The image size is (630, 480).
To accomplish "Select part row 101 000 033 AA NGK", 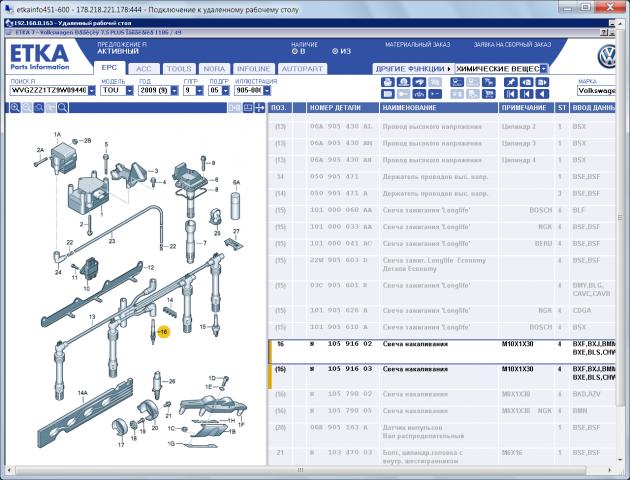I will [442, 227].
